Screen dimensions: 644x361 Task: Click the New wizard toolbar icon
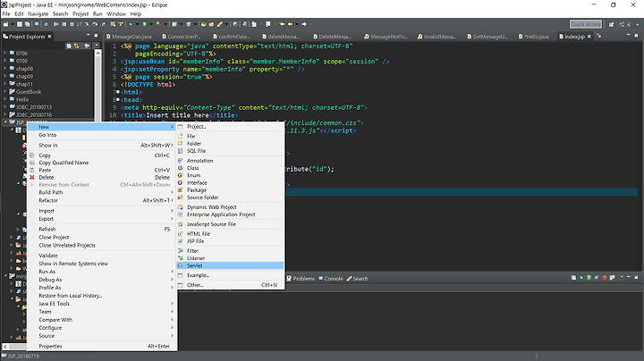click(6, 24)
